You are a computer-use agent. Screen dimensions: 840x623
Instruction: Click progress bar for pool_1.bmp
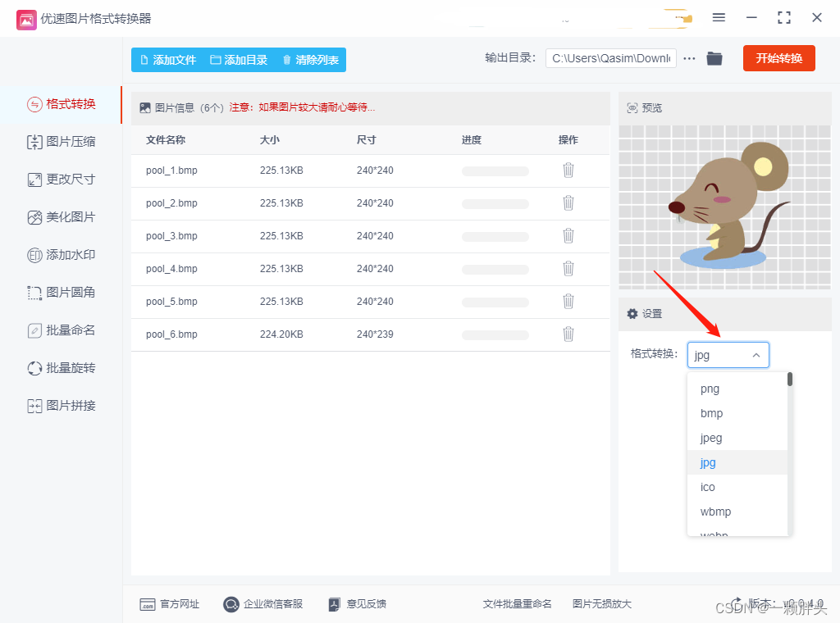[495, 171]
